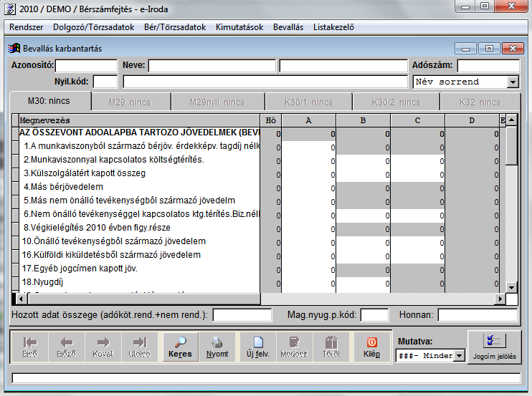Click the Kilép exit icon
532x396 pixels.
371,346
